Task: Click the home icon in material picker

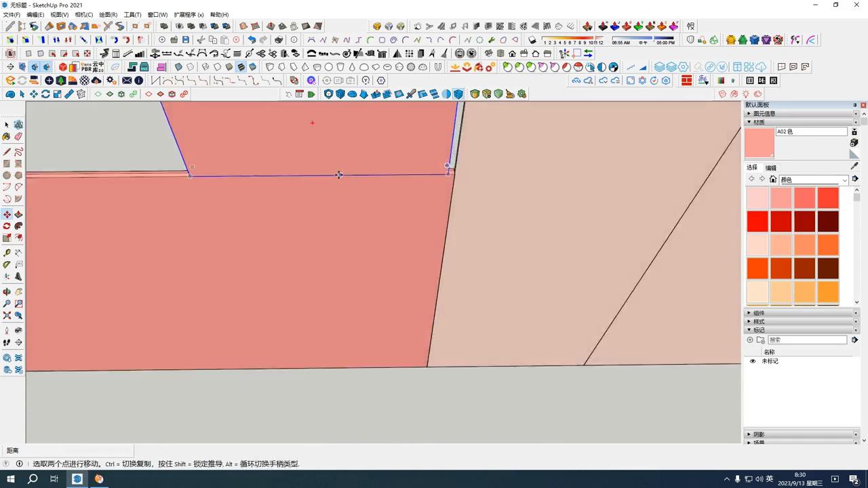Action: [x=773, y=179]
